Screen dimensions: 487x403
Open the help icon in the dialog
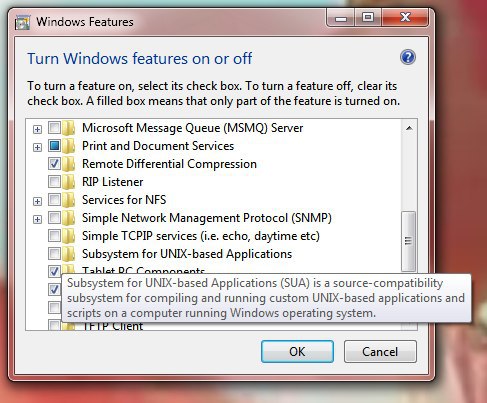[x=408, y=57]
